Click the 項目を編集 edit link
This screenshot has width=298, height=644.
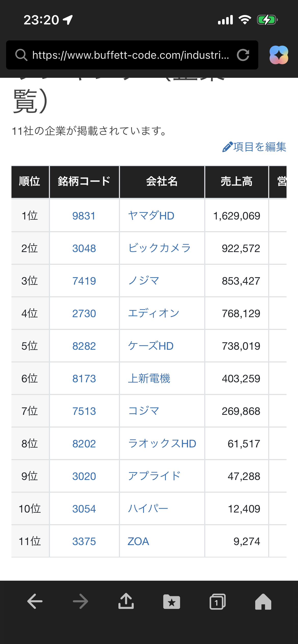254,147
